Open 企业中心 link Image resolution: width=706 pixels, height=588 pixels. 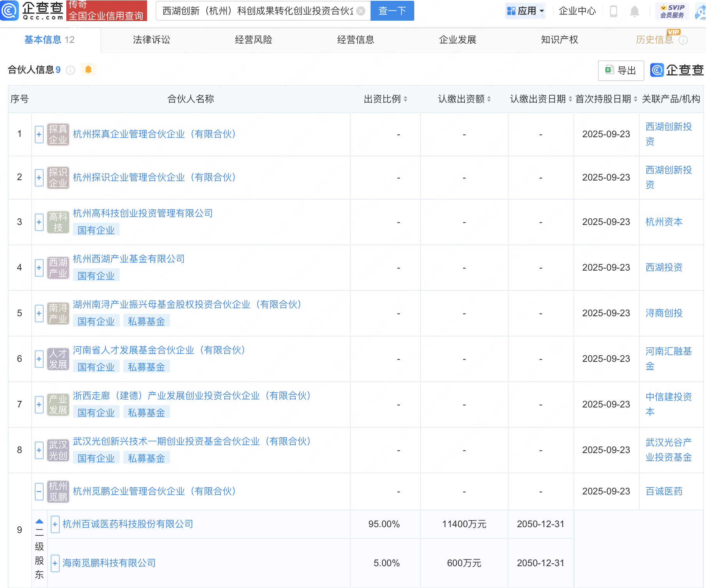pos(577,11)
